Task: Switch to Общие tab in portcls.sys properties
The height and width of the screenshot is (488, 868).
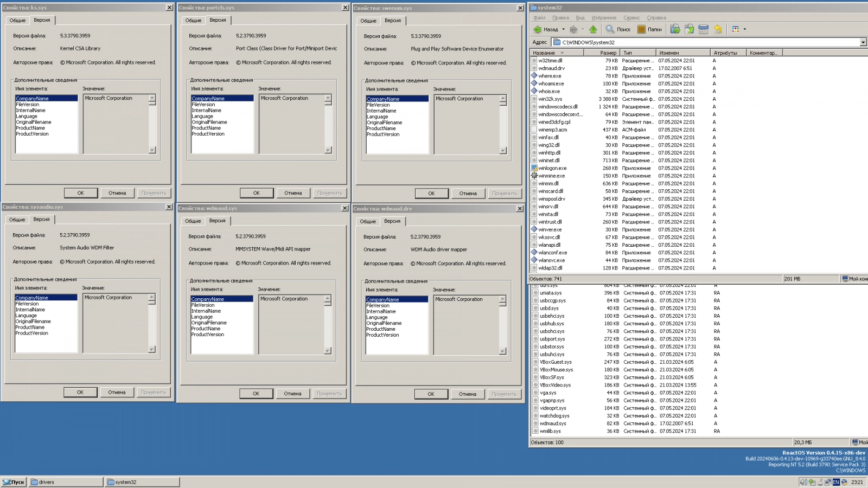Action: 193,21
